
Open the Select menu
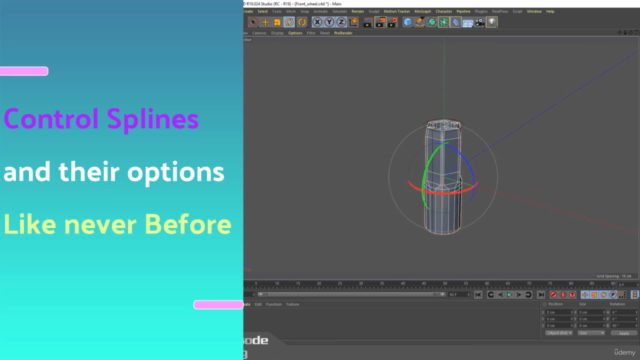(x=262, y=11)
